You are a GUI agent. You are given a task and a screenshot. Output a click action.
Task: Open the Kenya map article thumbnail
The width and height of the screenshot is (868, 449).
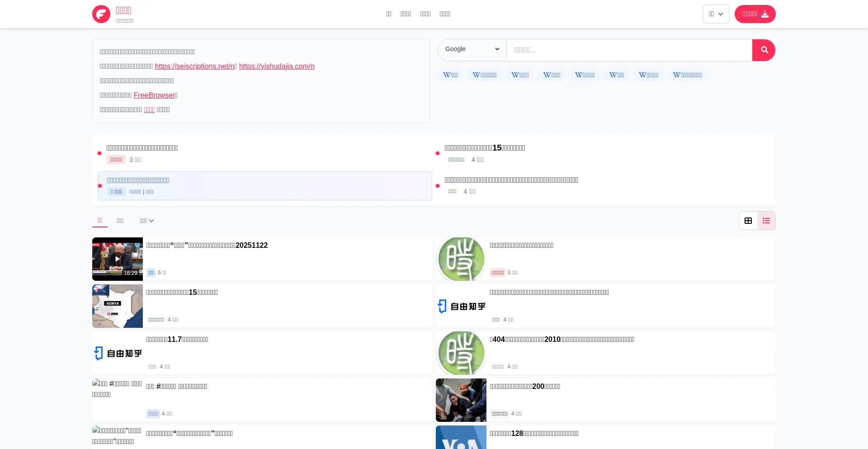point(118,306)
